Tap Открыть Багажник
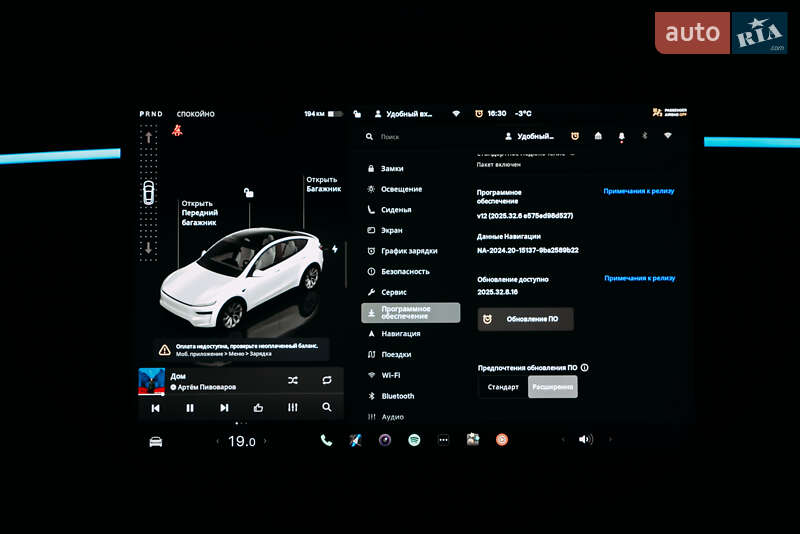Screen dimensions: 800x534 [323, 184]
